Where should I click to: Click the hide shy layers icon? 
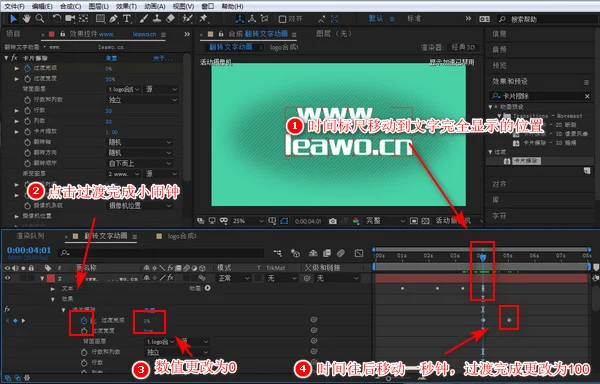pyautogui.click(x=313, y=253)
